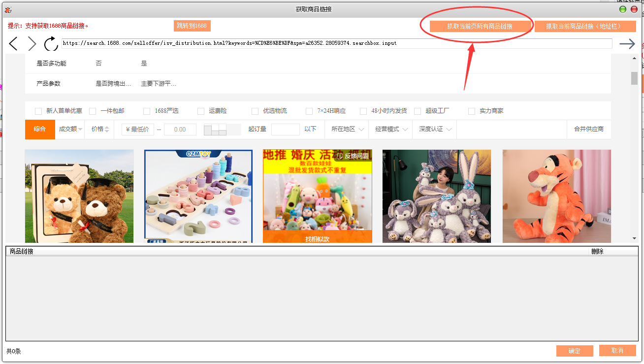Click 抓取当前页所有商品链接 button
Image resolution: width=644 pixels, height=364 pixels.
[480, 26]
